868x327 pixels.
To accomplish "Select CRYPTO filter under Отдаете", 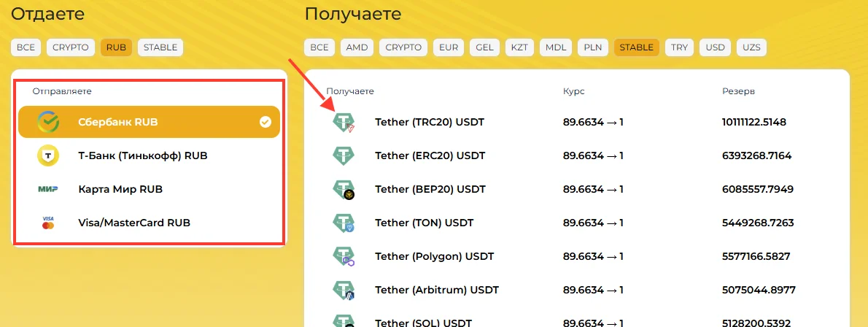I will click(x=70, y=47).
